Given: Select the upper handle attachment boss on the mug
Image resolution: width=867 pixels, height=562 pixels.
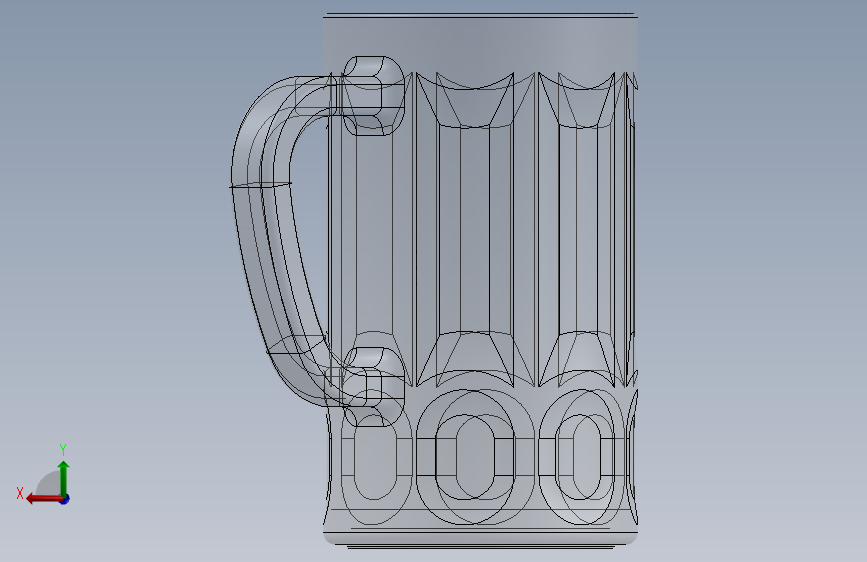Looking at the screenshot, I should 374,95.
